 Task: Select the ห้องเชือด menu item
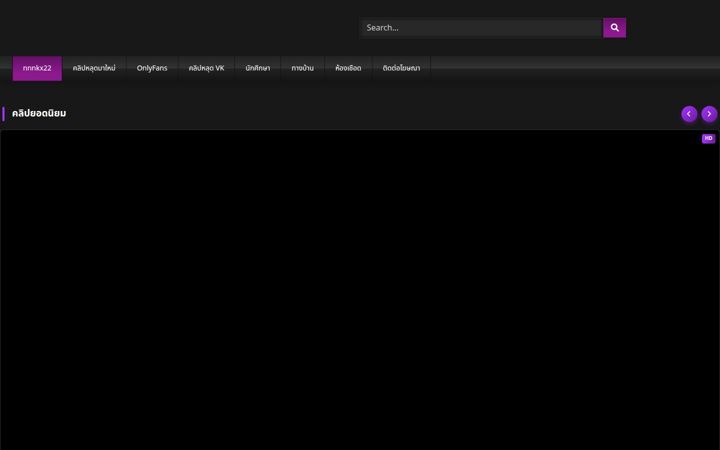point(348,68)
